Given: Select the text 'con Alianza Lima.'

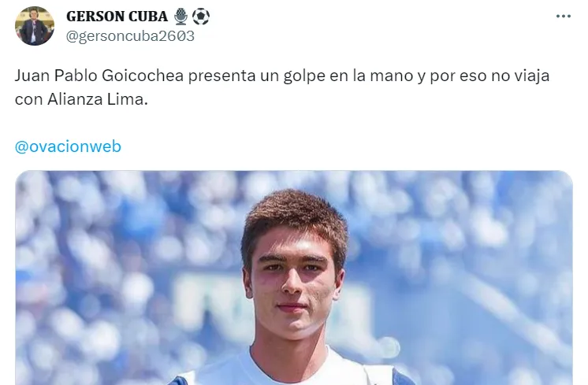Looking at the screenshot, I should pyautogui.click(x=81, y=99).
